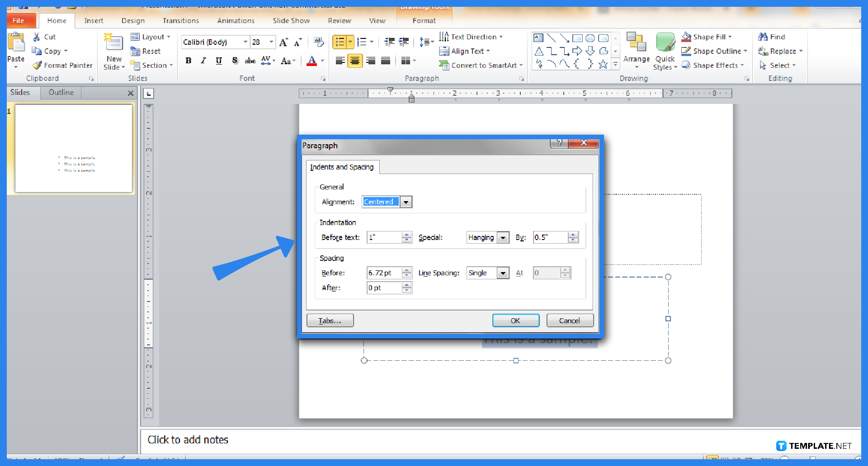Select the five-point Star shape
Viewport: 868px width, 466px height.
click(x=603, y=65)
